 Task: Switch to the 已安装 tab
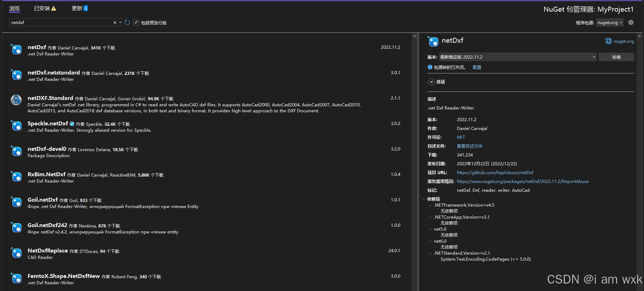click(x=42, y=8)
